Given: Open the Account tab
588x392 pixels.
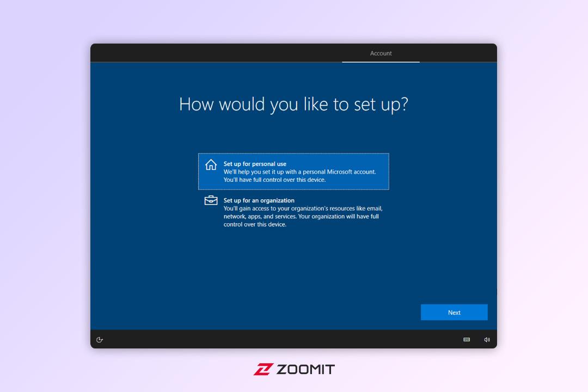Looking at the screenshot, I should click(x=381, y=53).
